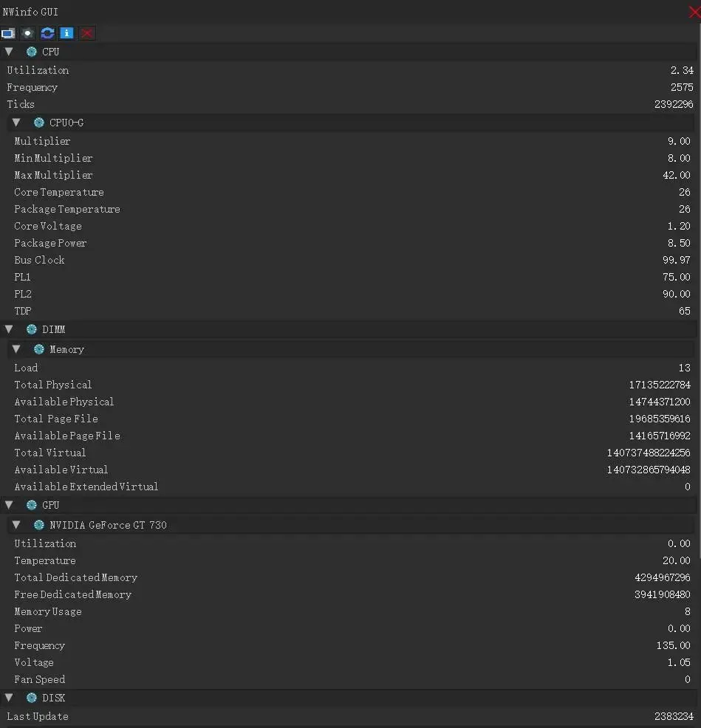This screenshot has height=728, width=701.
Task: Click the CPU 'Frequency' row label
Action: [32, 87]
